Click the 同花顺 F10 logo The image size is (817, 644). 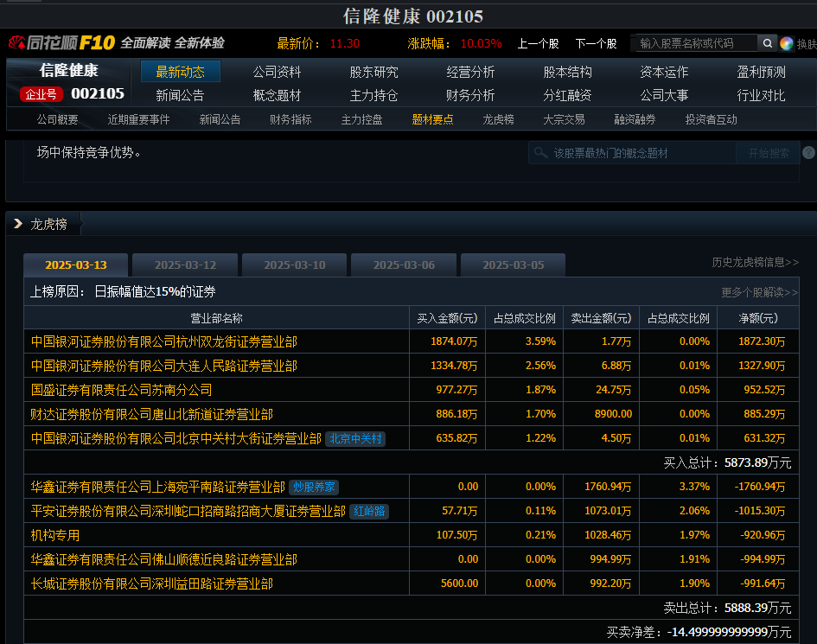pos(61,43)
